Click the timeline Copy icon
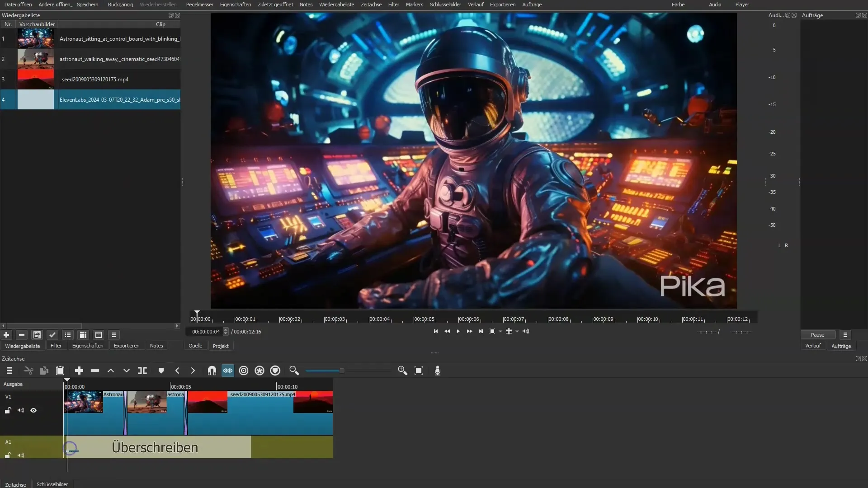This screenshot has width=868, height=488. pos(44,371)
